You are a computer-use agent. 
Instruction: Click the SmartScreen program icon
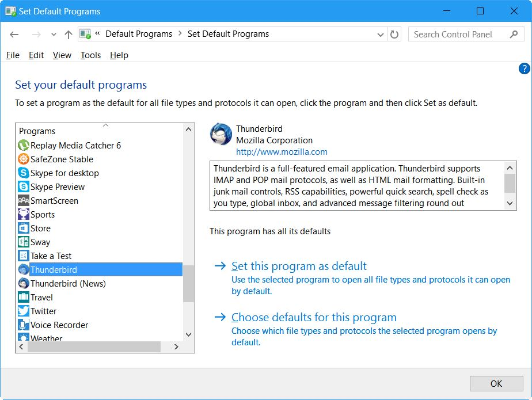point(24,200)
